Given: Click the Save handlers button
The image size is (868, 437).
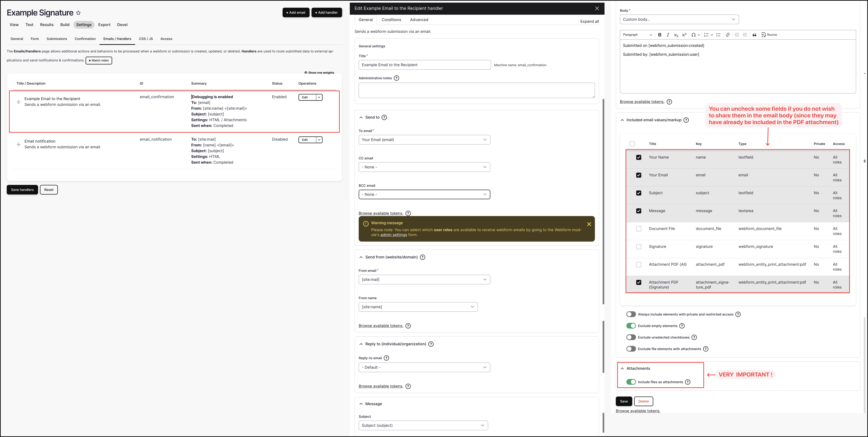Looking at the screenshot, I should 22,190.
